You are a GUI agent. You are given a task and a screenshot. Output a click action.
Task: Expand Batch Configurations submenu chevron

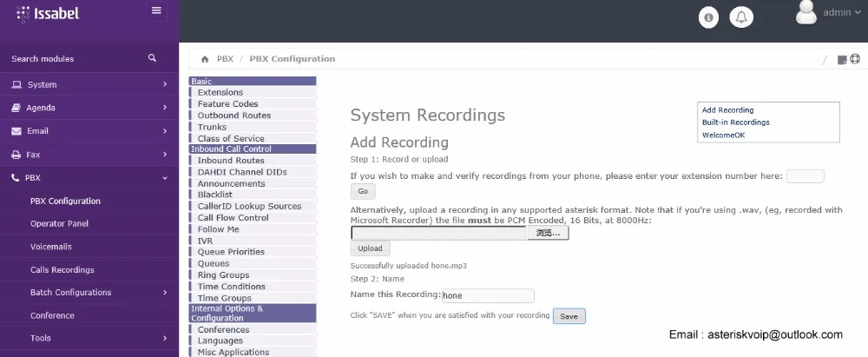tap(165, 292)
